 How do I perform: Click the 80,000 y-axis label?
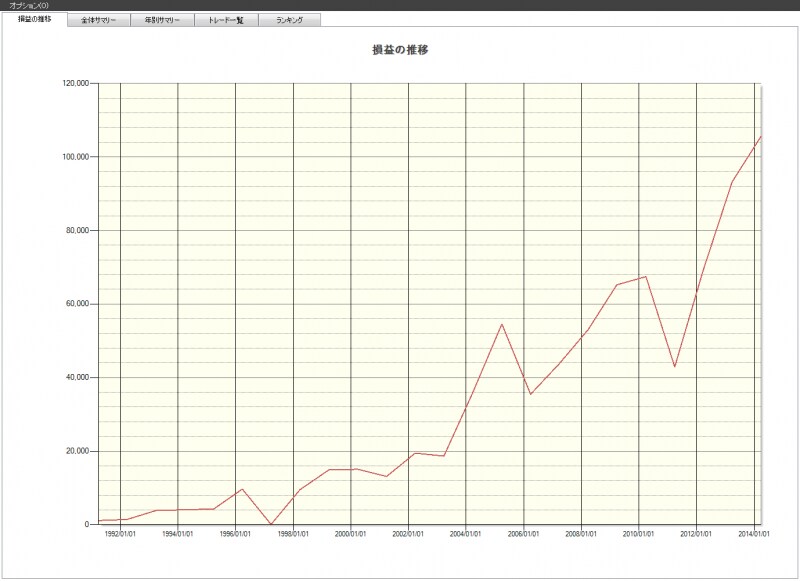78,230
